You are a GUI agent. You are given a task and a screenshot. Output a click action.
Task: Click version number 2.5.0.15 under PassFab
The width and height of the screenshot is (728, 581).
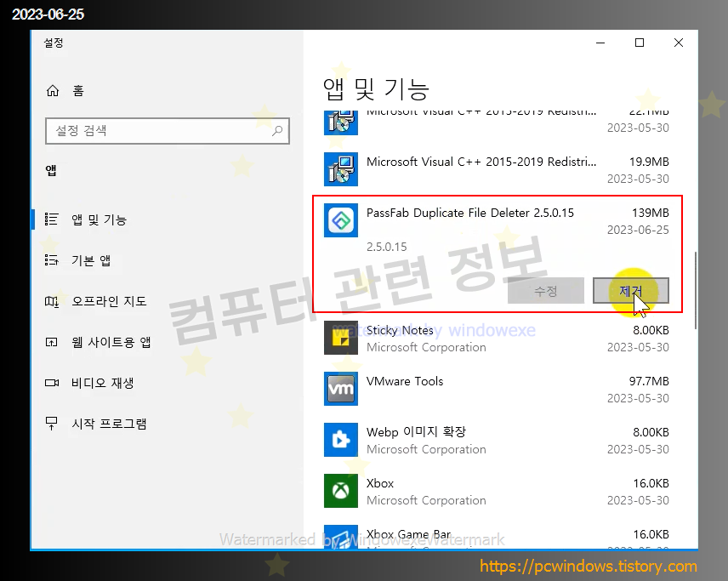point(386,247)
